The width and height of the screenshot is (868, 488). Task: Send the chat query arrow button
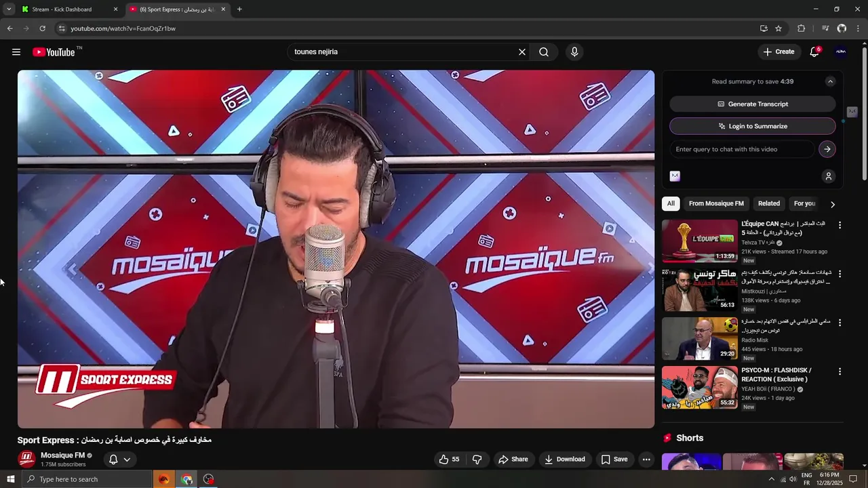pos(827,149)
